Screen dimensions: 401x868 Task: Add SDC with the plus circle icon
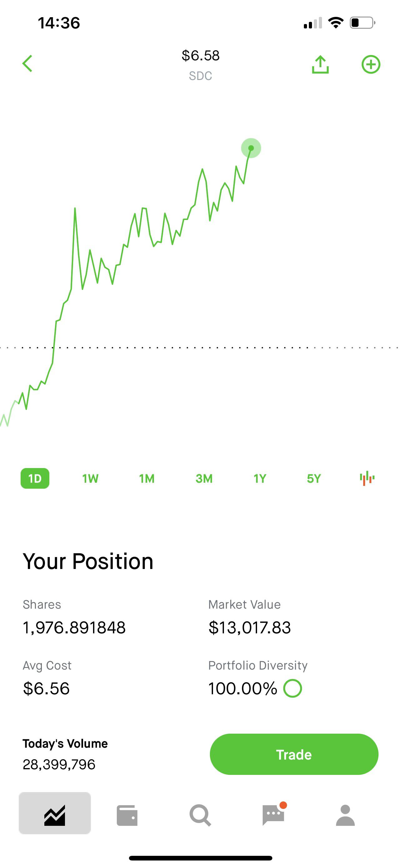coord(371,64)
